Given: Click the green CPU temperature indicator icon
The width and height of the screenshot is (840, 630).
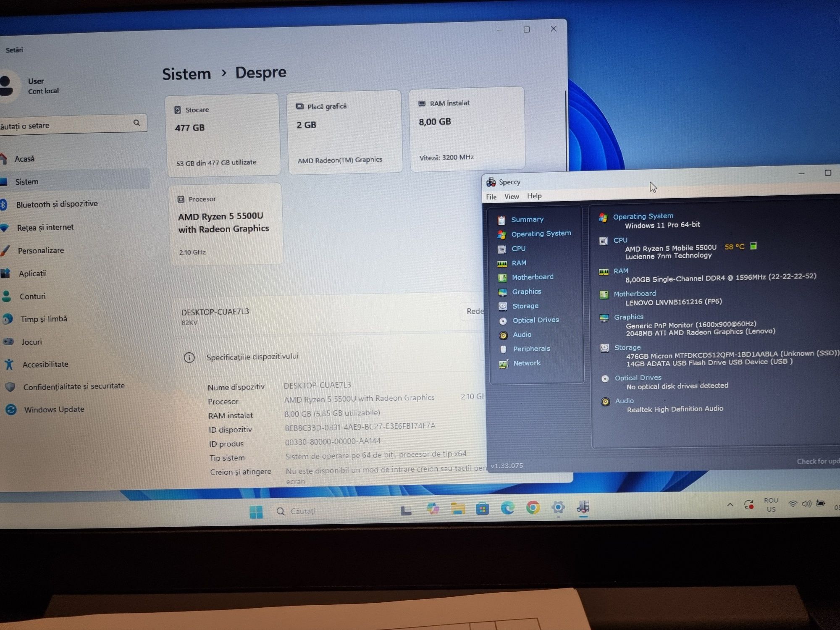Looking at the screenshot, I should point(753,246).
